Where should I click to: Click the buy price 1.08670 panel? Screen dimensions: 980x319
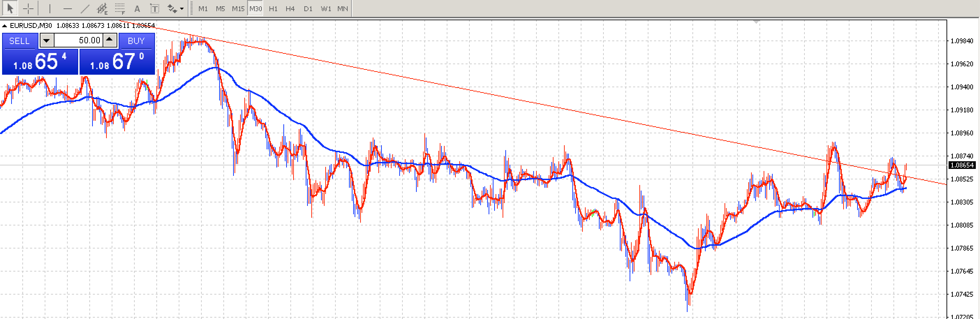pos(117,62)
